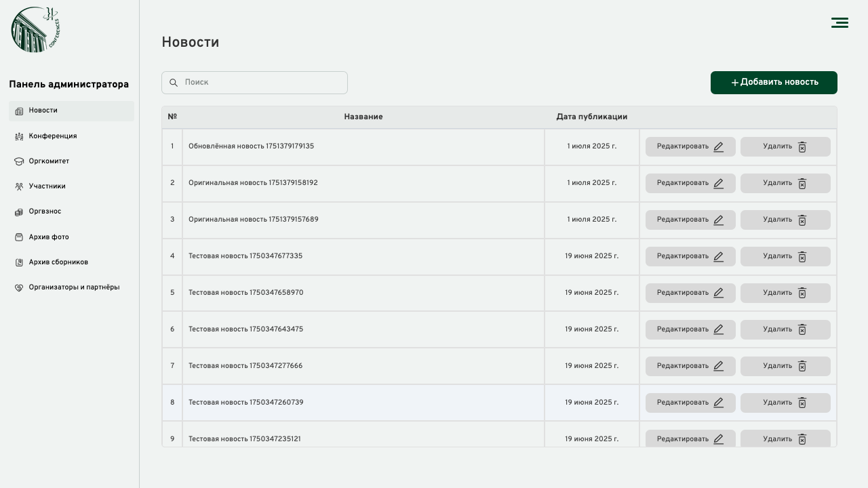Click the Название column header
Viewport: 868px width, 488px height.
coord(363,117)
